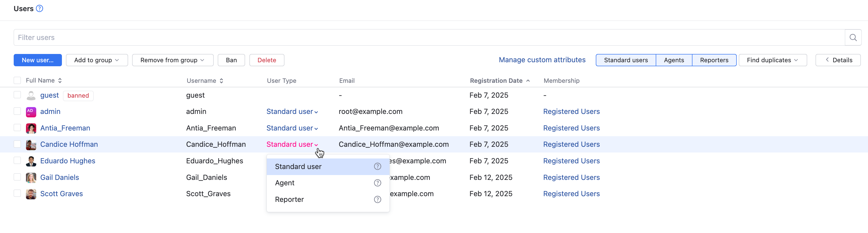This screenshot has height=233, width=868.
Task: Click help icon beside Reporter option
Action: [x=378, y=199]
